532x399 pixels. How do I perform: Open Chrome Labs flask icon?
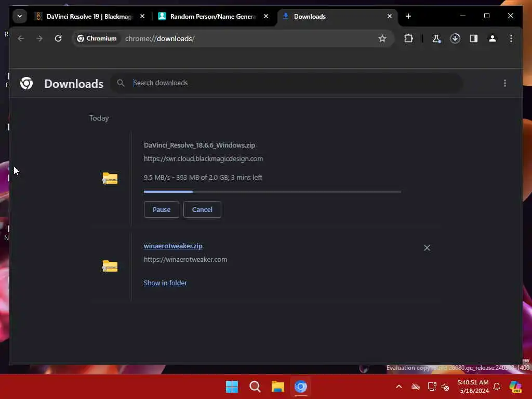(436, 38)
